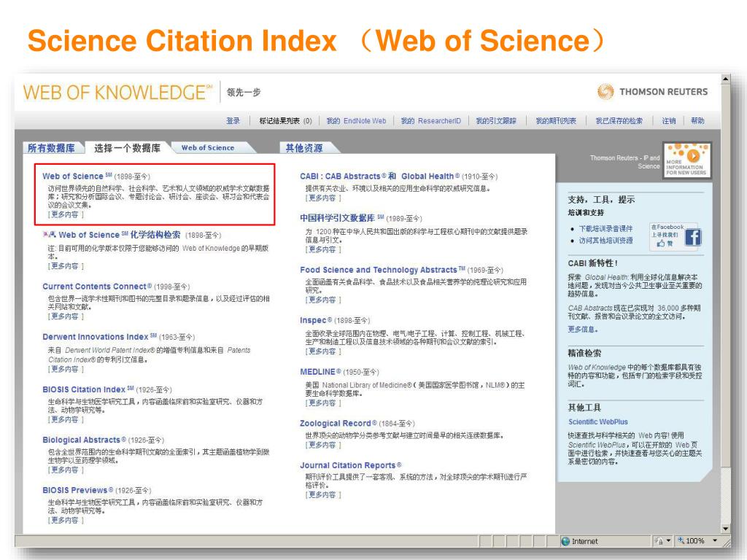Click 访问其他培训资源 link
747x560 pixels.
pos(606,241)
